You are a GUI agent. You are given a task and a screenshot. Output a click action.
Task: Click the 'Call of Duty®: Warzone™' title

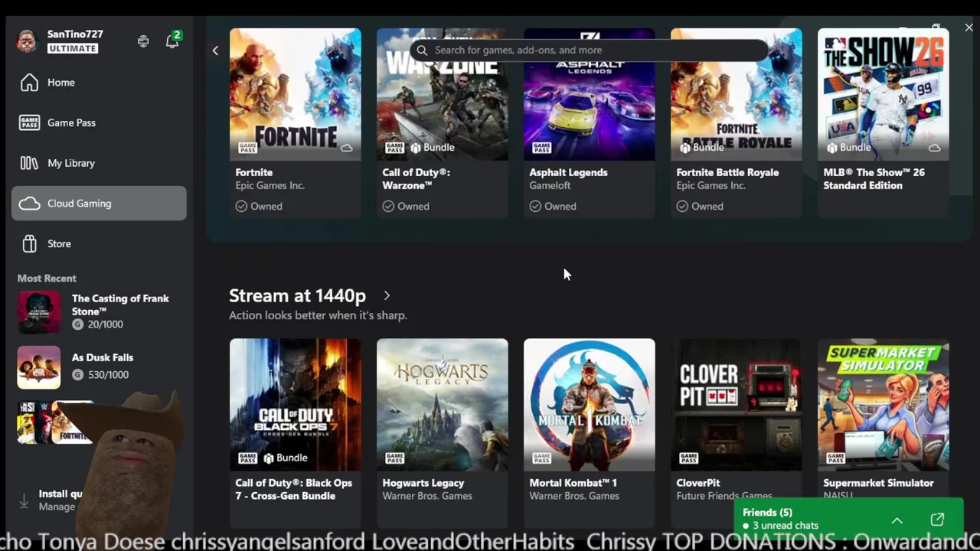click(x=416, y=178)
